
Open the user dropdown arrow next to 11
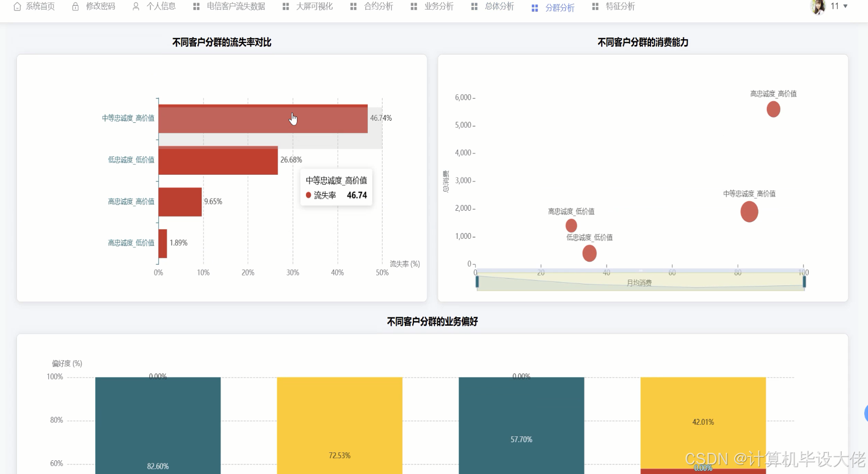845,6
